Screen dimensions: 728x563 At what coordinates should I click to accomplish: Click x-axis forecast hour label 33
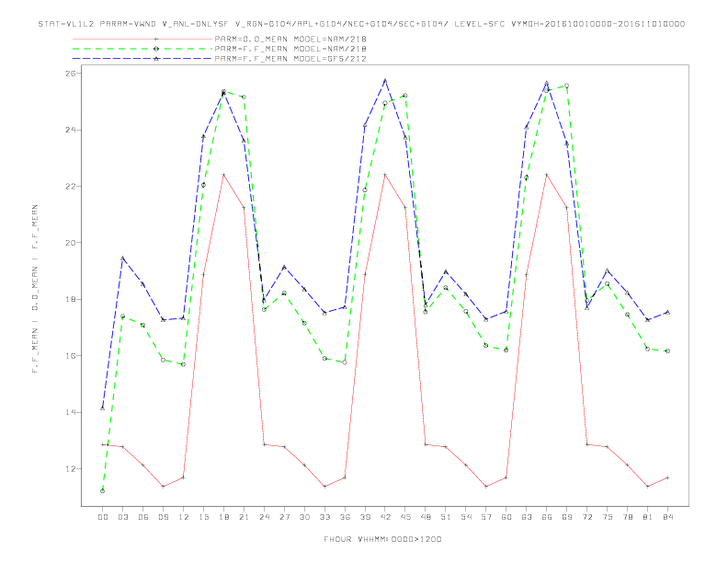[x=324, y=517]
